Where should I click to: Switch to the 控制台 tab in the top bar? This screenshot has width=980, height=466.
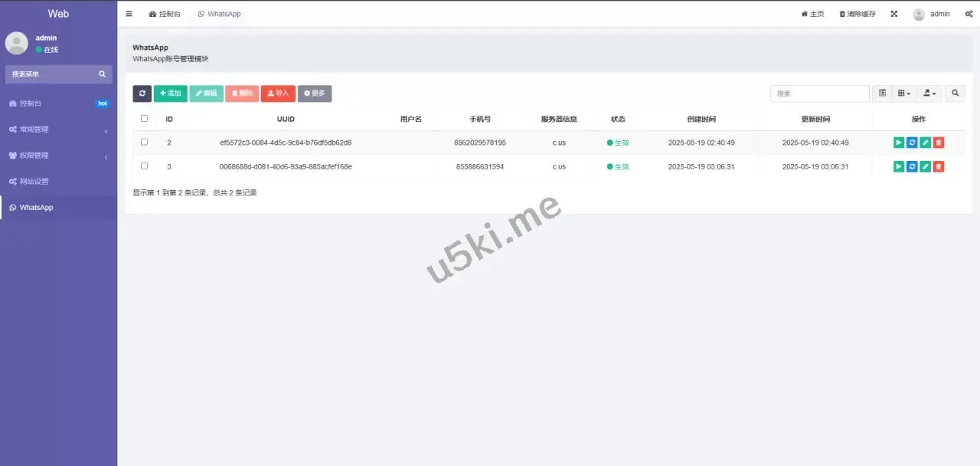(x=165, y=14)
